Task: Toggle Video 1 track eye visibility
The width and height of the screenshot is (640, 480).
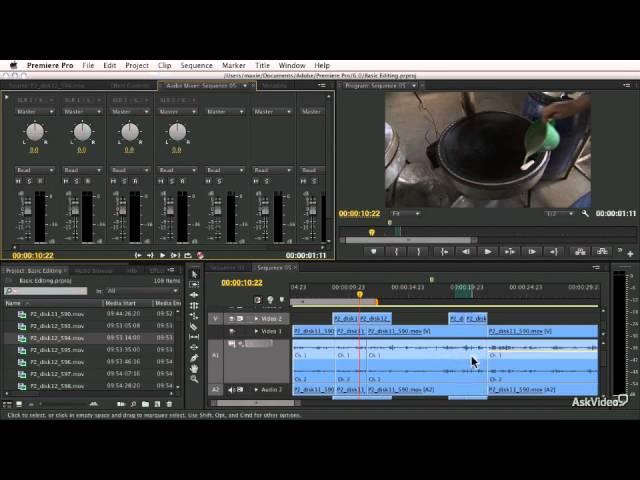Action: coord(231,331)
